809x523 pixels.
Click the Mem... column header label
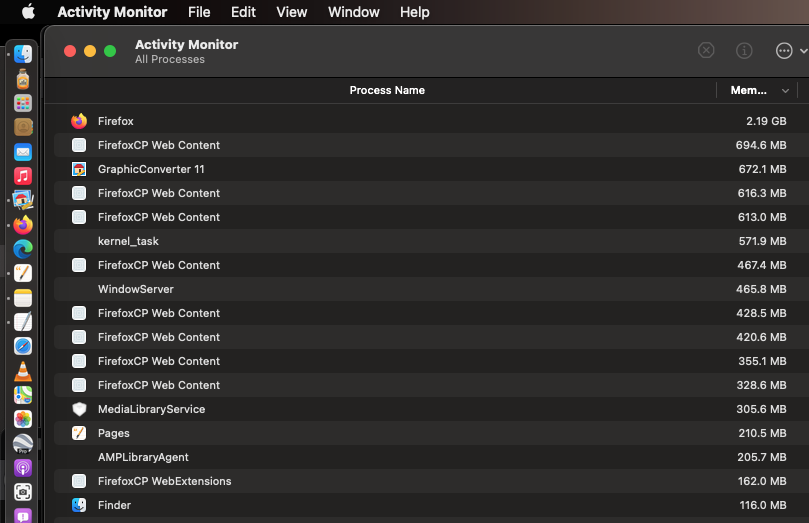748,90
